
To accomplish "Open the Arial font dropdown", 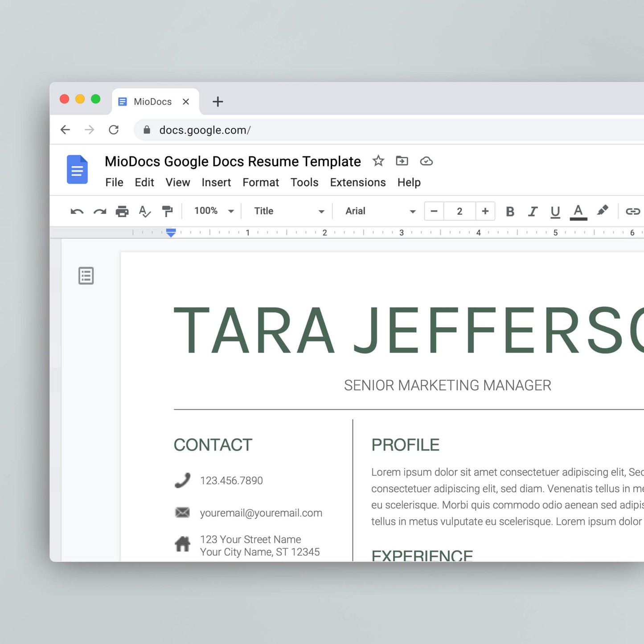I will click(x=380, y=211).
